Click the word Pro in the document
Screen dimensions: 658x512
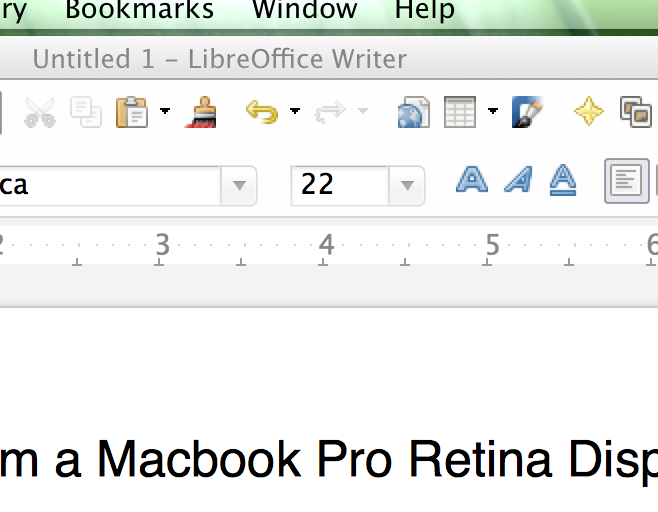click(354, 459)
